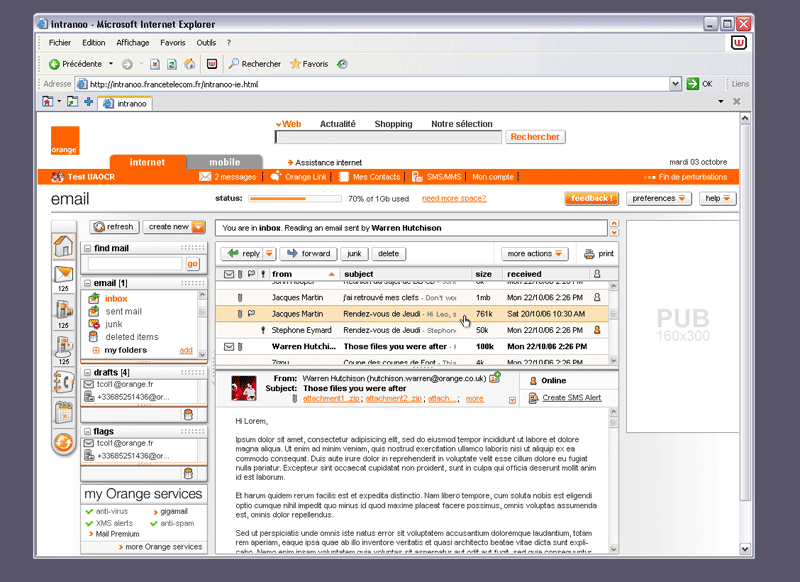Click the refresh button icon
The width and height of the screenshot is (800, 582).
pos(99,227)
